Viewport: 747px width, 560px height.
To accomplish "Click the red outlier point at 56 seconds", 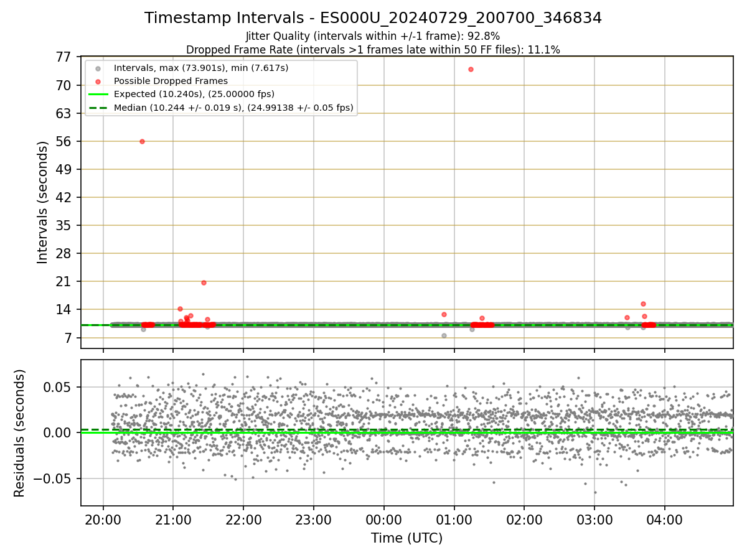I will [x=142, y=141].
